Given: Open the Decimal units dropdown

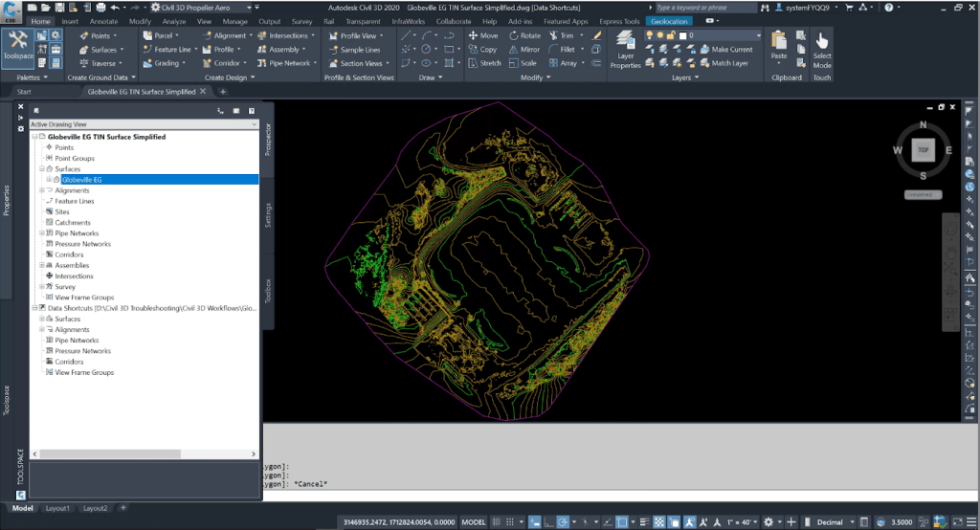Looking at the screenshot, I should point(834,522).
